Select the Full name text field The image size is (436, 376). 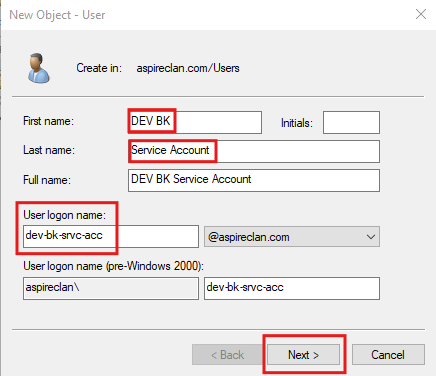(x=254, y=180)
